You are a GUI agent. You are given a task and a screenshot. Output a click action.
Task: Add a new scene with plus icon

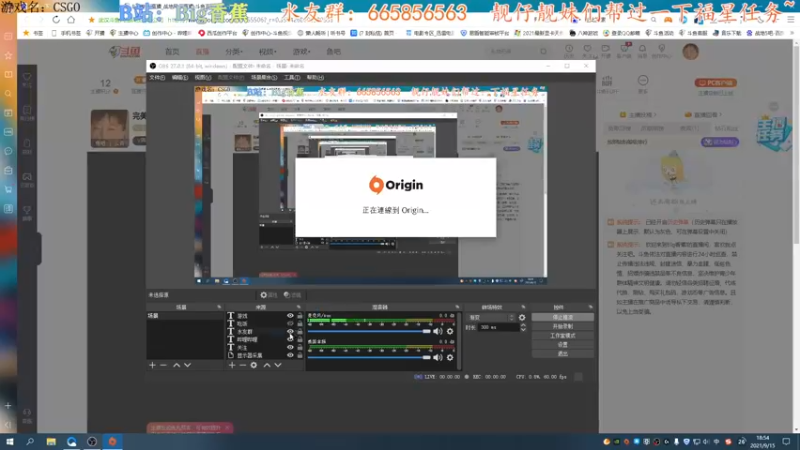click(x=152, y=365)
